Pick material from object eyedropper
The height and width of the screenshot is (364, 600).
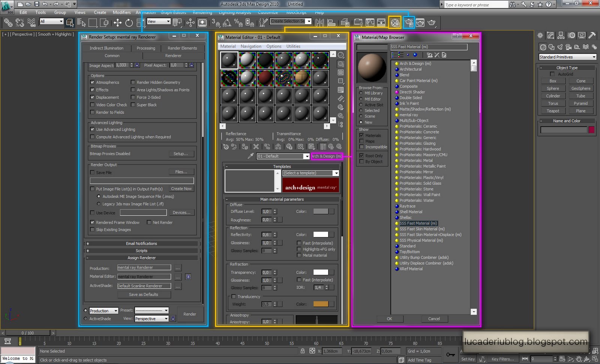click(x=250, y=156)
